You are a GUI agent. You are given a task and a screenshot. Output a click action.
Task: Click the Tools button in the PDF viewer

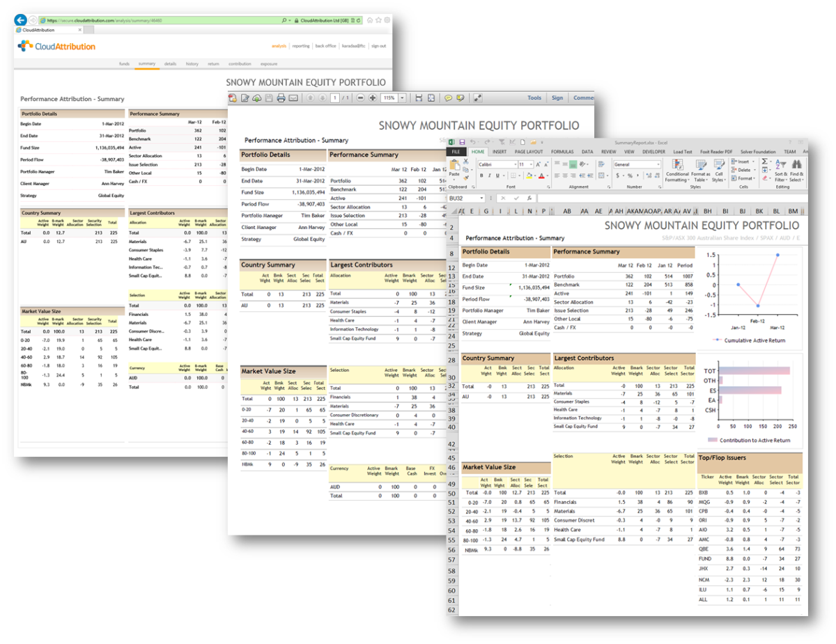tap(534, 98)
